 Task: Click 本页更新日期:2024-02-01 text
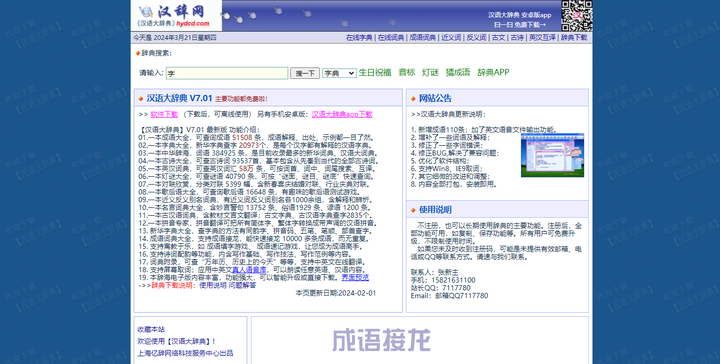tap(336, 293)
